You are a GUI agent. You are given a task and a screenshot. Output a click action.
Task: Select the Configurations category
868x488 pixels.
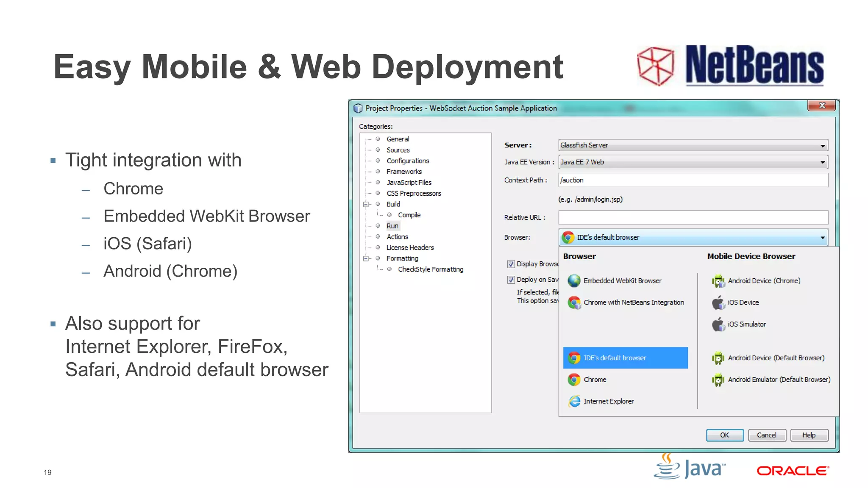(408, 161)
